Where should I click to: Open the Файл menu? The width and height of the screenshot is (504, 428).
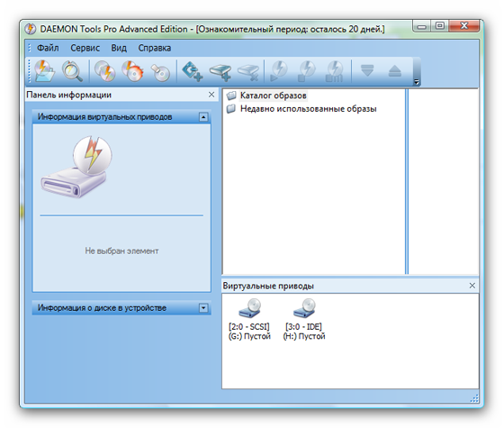click(x=48, y=48)
